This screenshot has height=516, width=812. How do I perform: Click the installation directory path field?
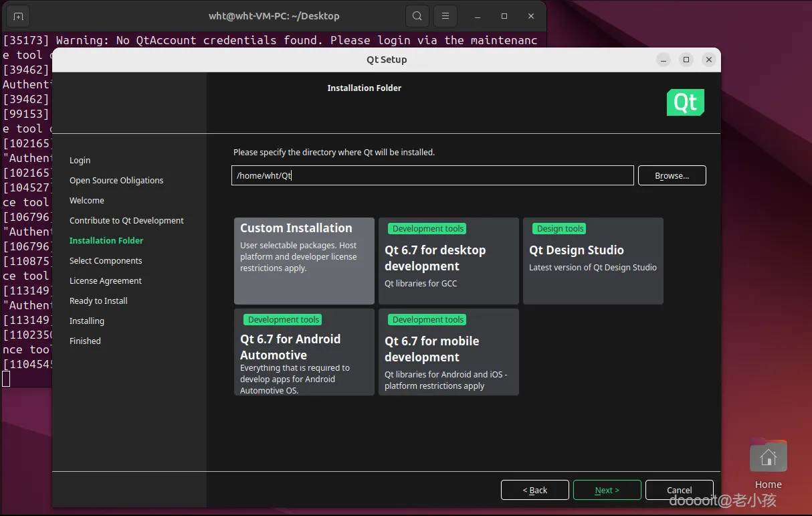(432, 175)
